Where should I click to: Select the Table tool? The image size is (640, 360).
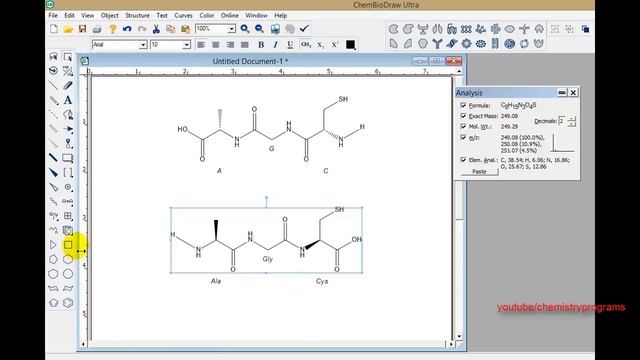(x=68, y=216)
